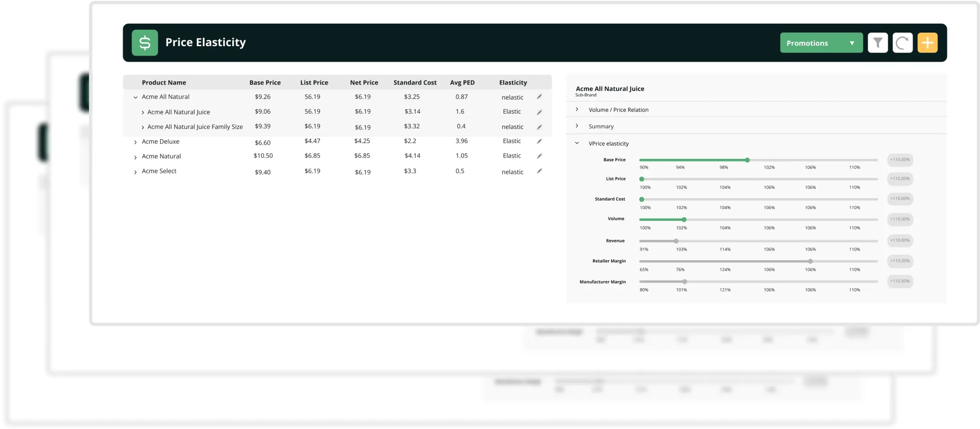The image size is (980, 429).
Task: Click the Volume +110.00% value field
Action: coord(900,219)
